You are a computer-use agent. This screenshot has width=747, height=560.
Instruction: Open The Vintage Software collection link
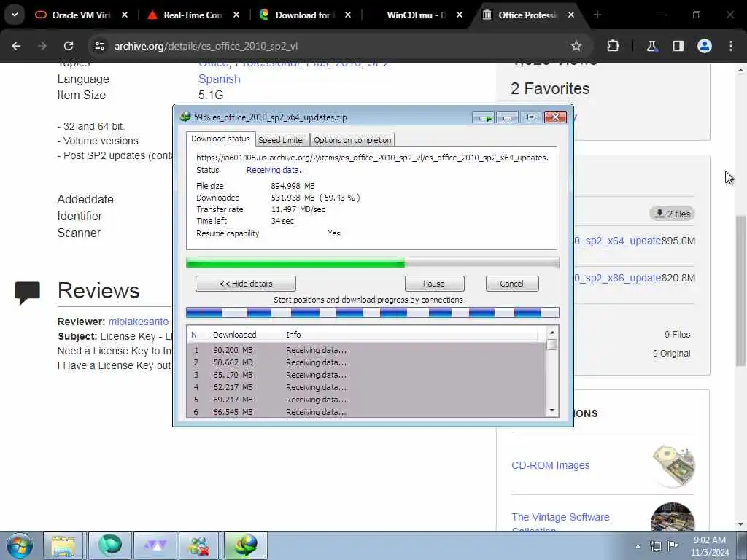pos(560,517)
